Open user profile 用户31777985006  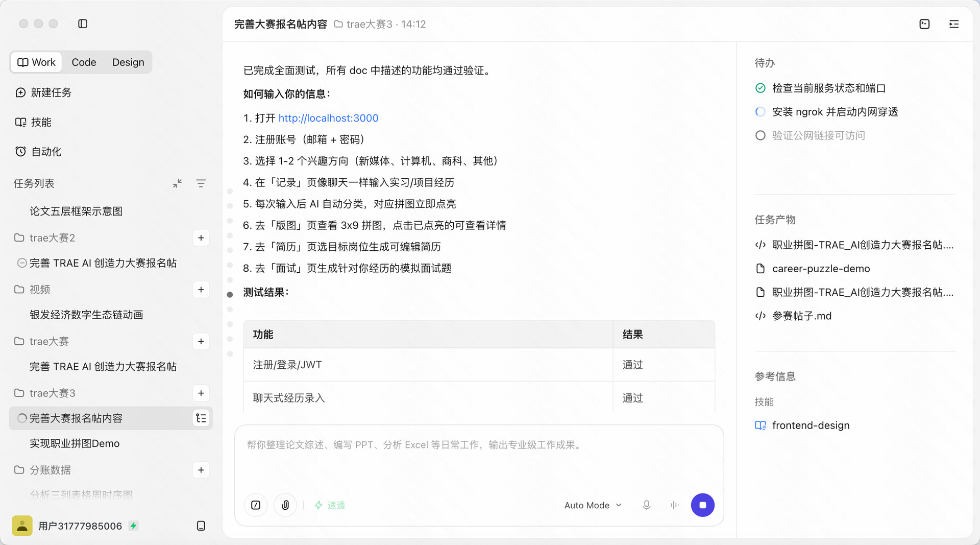(x=80, y=526)
